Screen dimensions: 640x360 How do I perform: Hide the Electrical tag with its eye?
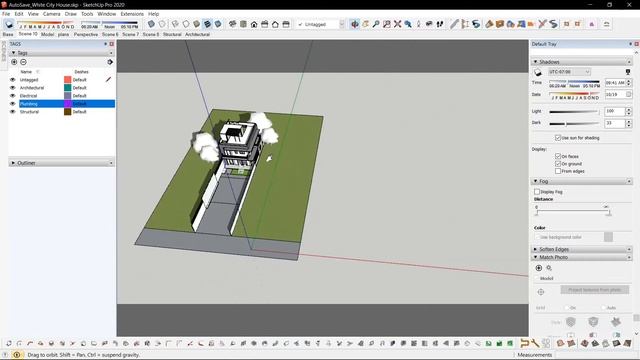pyautogui.click(x=13, y=96)
